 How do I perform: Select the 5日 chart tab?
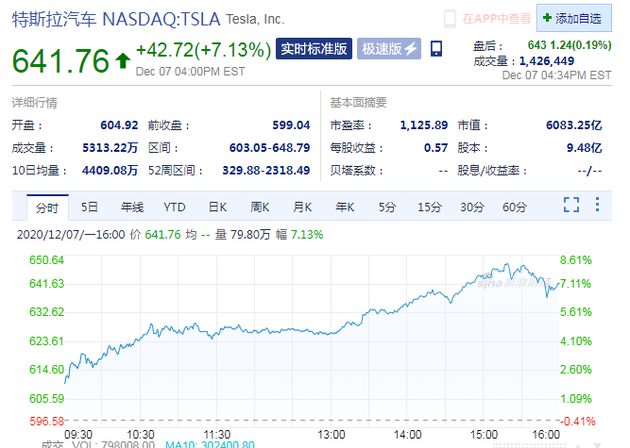coord(89,207)
